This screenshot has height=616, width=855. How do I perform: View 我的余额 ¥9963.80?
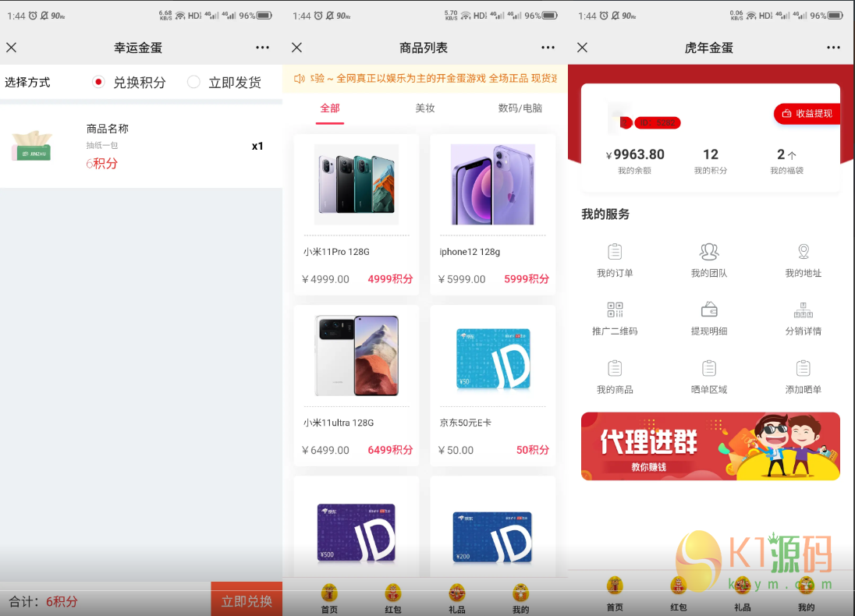[635, 161]
